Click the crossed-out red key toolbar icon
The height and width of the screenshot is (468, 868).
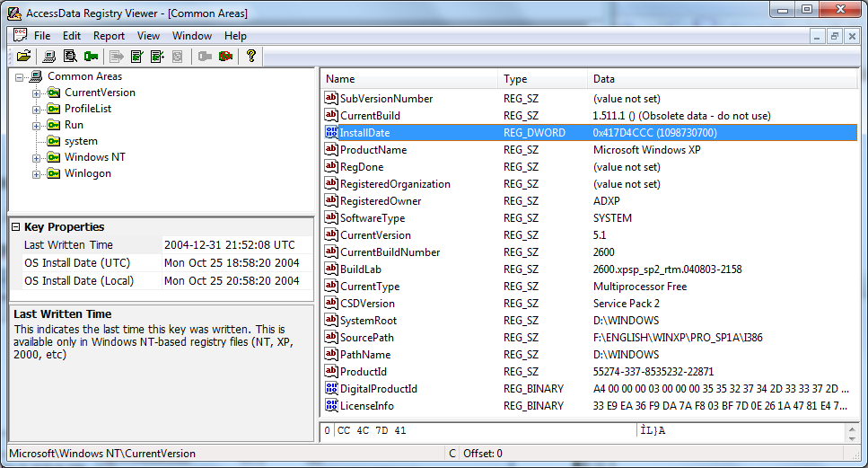(x=226, y=56)
